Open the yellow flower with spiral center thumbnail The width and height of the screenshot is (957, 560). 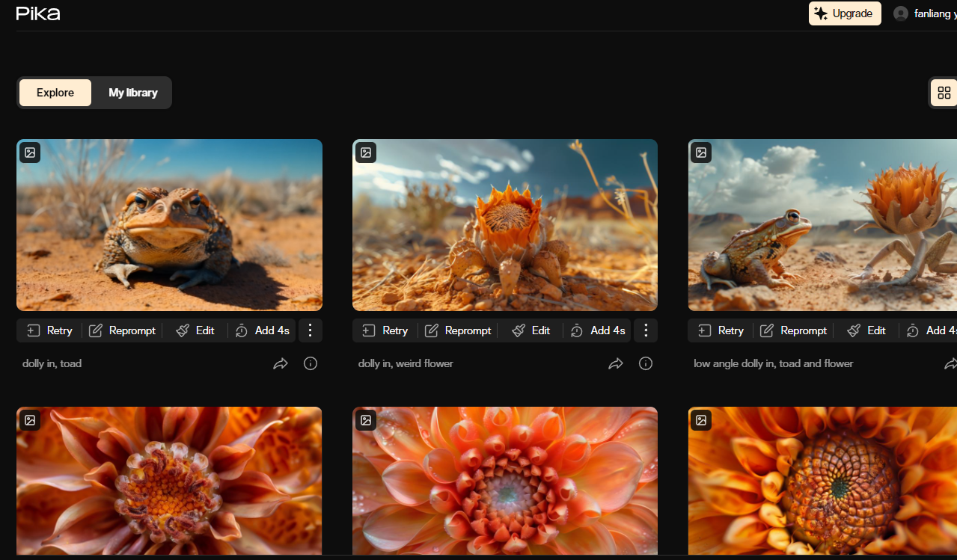(822, 481)
